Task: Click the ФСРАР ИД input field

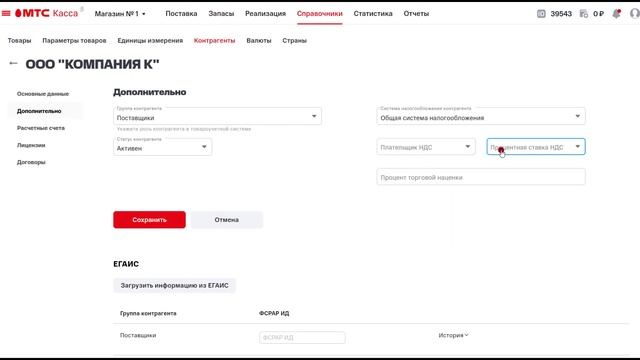Action: [302, 338]
